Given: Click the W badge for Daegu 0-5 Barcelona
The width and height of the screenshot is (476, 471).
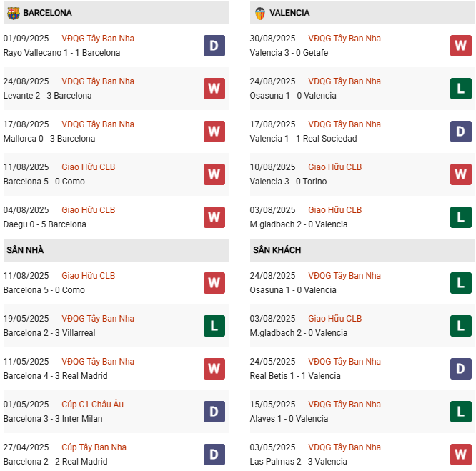Looking at the screenshot, I should click(214, 217).
